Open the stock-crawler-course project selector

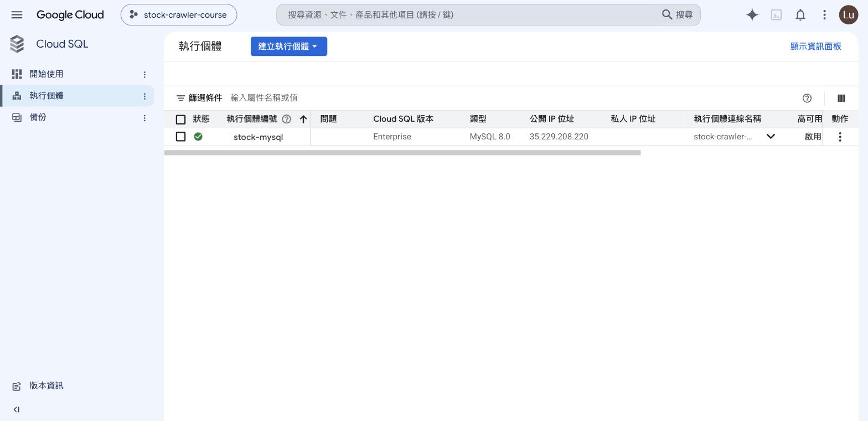click(179, 15)
